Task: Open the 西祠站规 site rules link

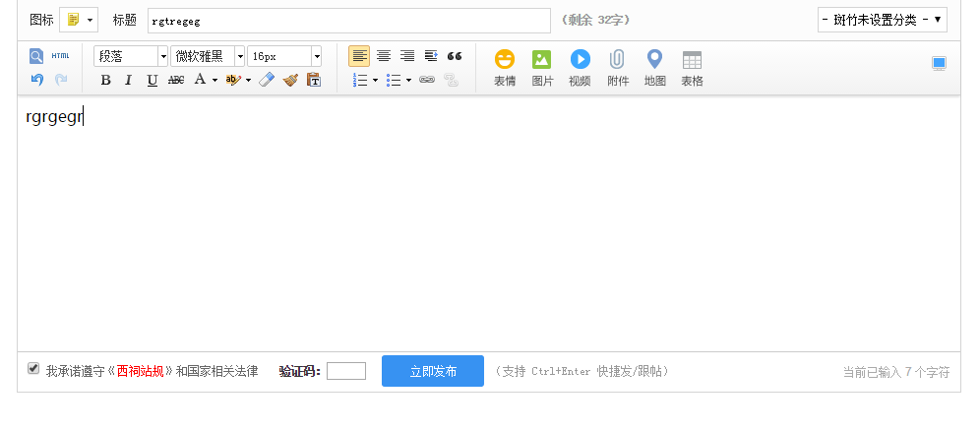Action: tap(140, 371)
